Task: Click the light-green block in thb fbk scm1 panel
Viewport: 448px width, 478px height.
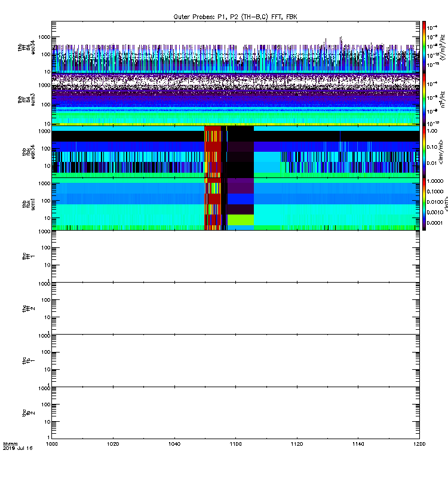Action: pyautogui.click(x=241, y=220)
